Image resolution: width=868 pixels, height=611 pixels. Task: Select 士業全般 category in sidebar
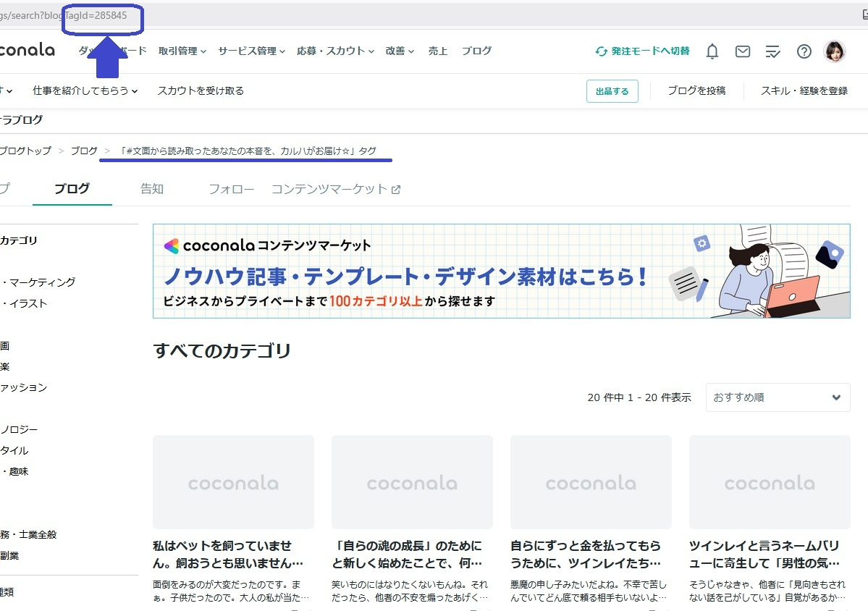pyautogui.click(x=28, y=534)
